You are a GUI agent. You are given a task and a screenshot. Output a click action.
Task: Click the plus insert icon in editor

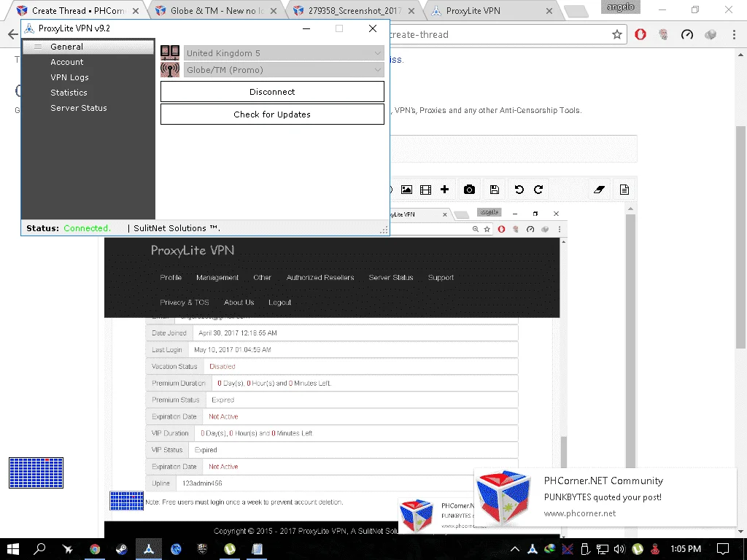tap(444, 190)
